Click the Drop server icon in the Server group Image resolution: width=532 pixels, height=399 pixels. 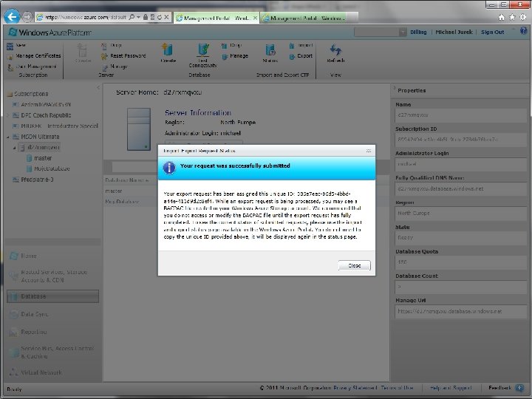[103, 46]
